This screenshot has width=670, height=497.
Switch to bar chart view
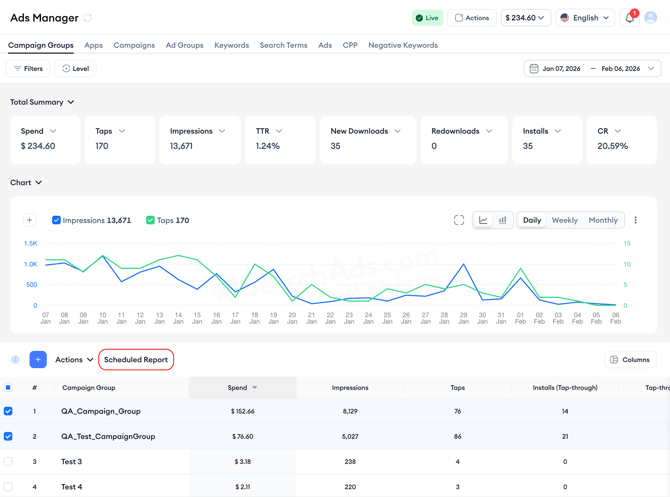(503, 220)
